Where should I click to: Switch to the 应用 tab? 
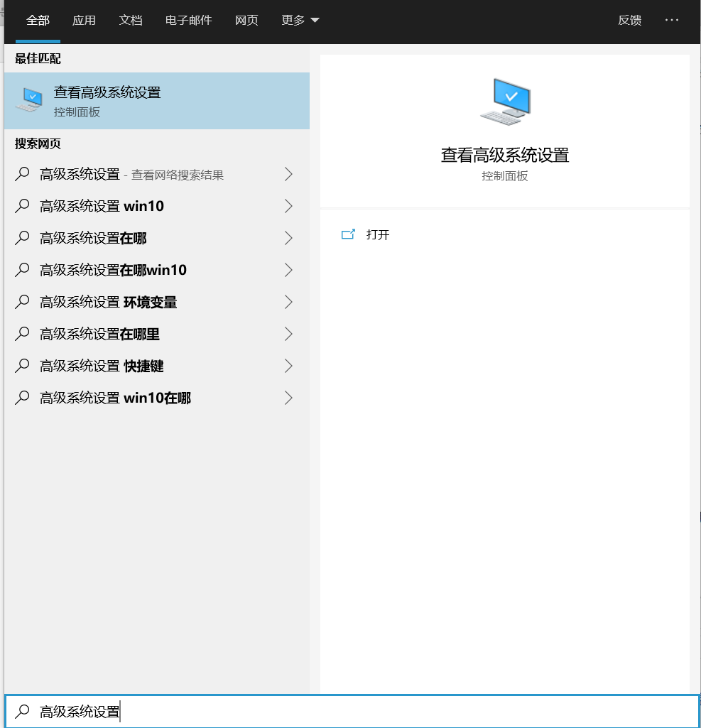pyautogui.click(x=85, y=21)
